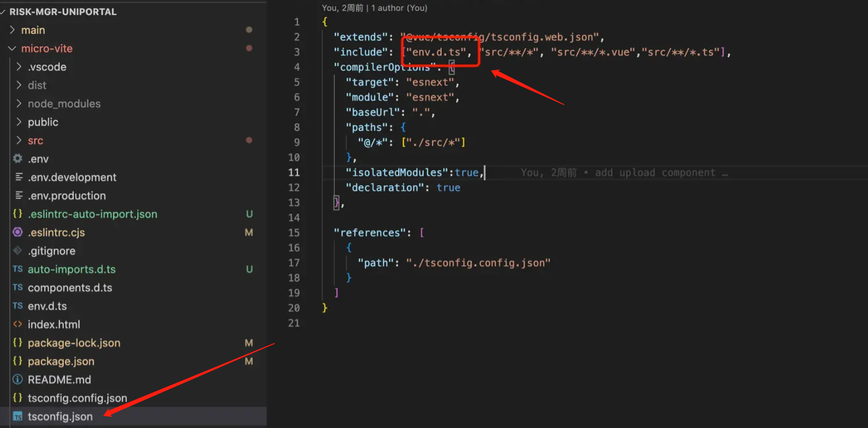The width and height of the screenshot is (868, 428).
Task: Select the node_modules folder name
Action: pyautogui.click(x=64, y=103)
